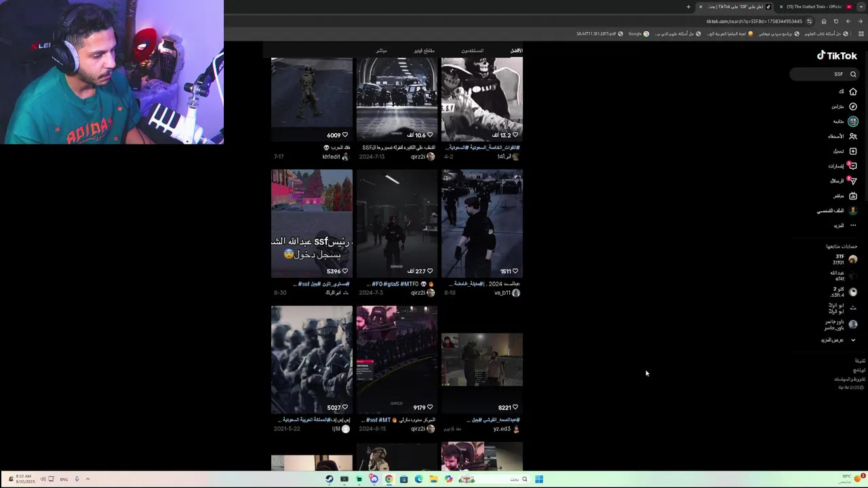Click the browser forward arrow
Image resolution: width=868 pixels, height=488 pixels.
point(861,21)
